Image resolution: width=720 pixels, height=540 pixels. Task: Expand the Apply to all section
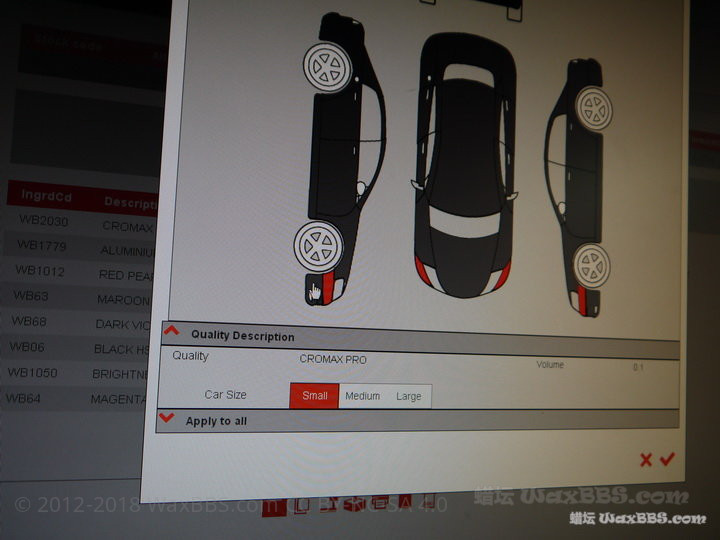tap(167, 419)
